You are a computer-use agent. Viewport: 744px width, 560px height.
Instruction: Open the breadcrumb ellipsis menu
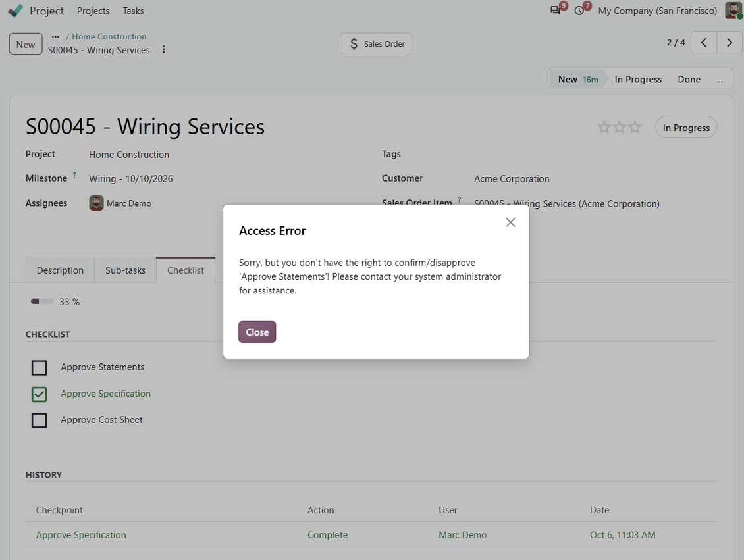55,36
